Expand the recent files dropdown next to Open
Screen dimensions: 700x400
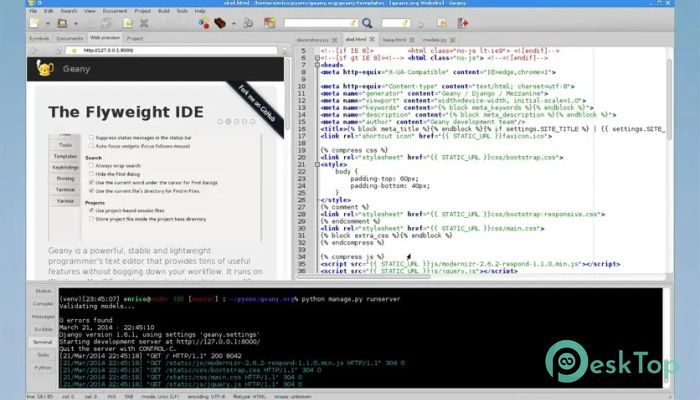(x=75, y=23)
